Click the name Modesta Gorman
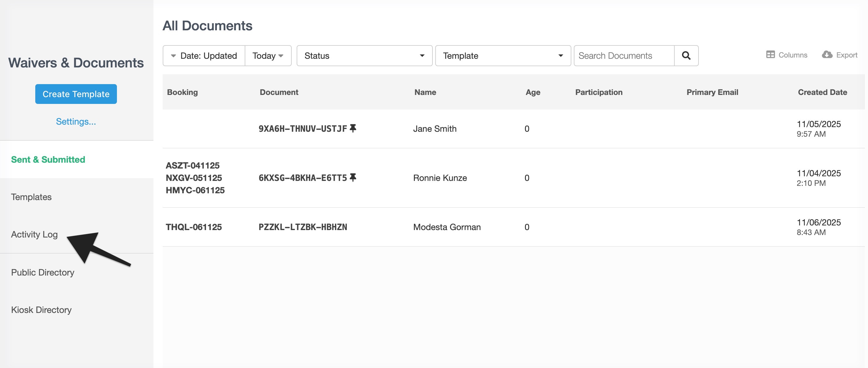Viewport: 868px width, 368px height. [447, 227]
